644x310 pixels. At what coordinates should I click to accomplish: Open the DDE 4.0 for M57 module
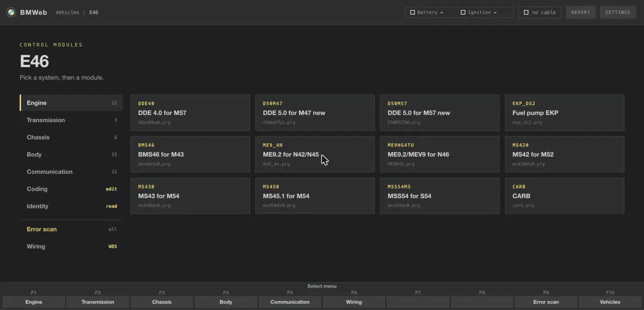190,113
